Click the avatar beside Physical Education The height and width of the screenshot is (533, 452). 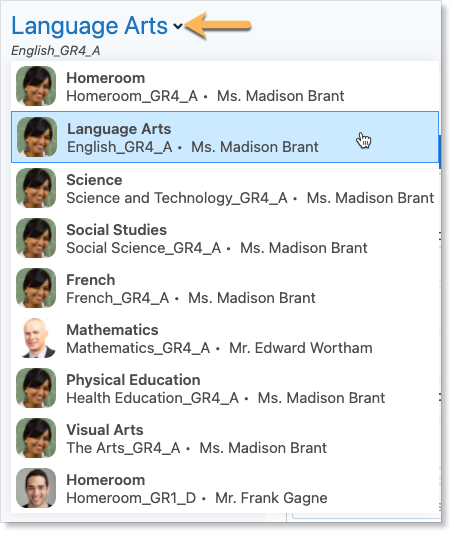pyautogui.click(x=36, y=388)
